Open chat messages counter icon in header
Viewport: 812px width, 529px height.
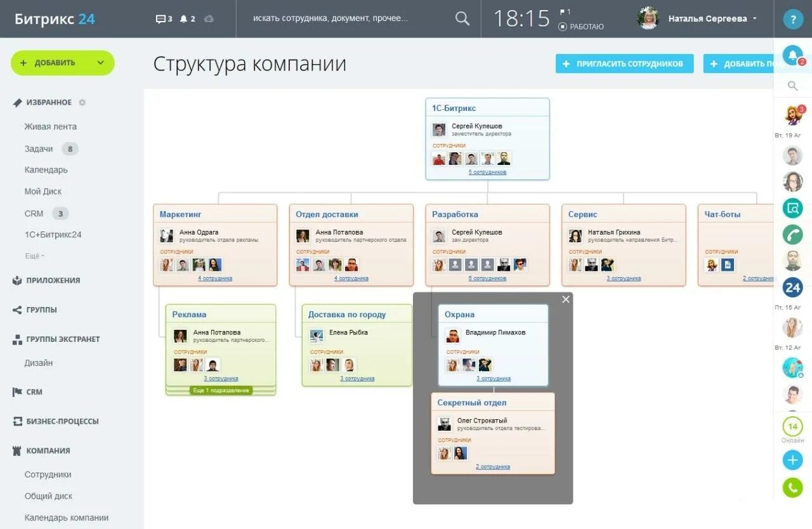pos(164,19)
